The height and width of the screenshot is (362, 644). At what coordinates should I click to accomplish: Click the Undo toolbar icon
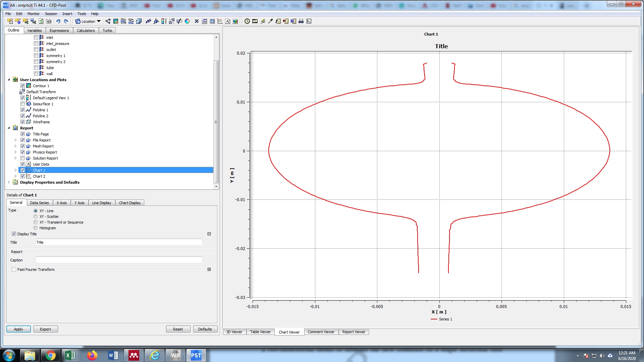58,21
